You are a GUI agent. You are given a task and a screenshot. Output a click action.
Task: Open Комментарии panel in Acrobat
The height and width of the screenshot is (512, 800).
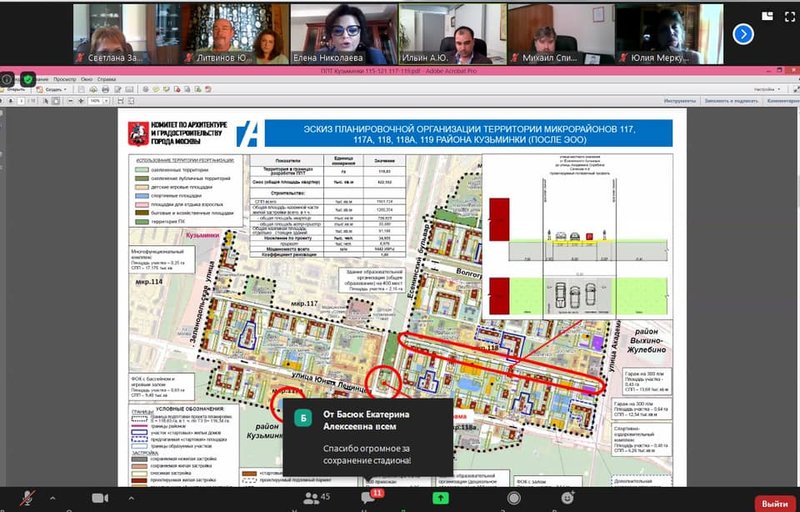pos(783,101)
